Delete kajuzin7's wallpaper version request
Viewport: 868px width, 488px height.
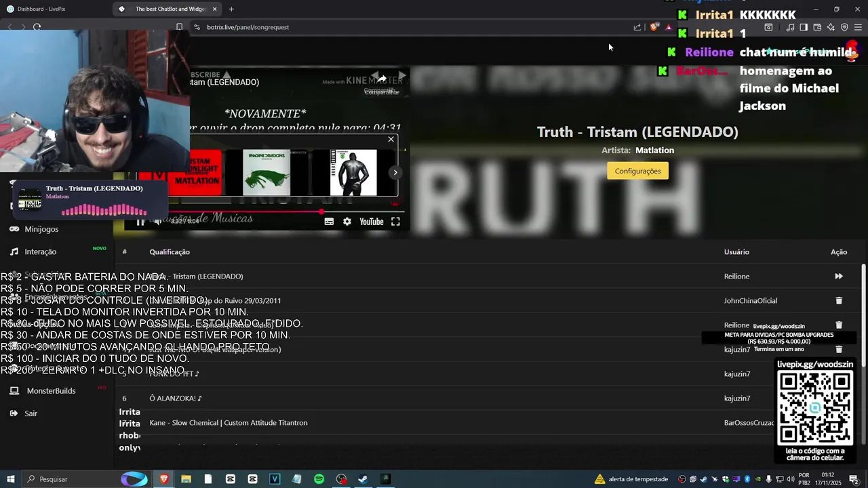pos(839,349)
